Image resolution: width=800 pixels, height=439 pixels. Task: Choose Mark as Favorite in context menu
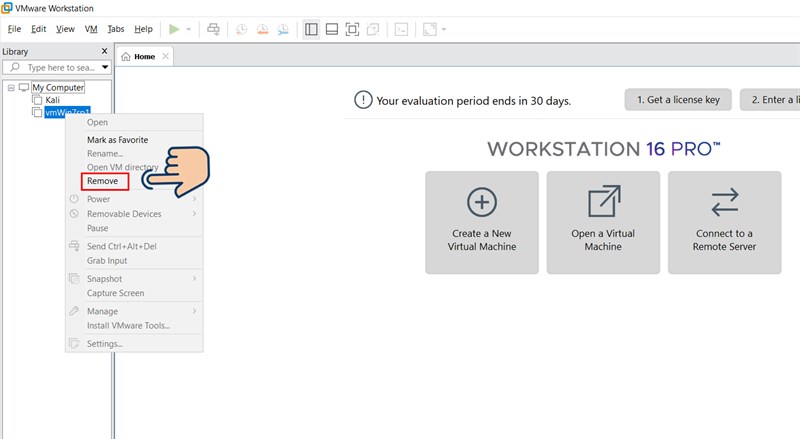[x=117, y=140]
